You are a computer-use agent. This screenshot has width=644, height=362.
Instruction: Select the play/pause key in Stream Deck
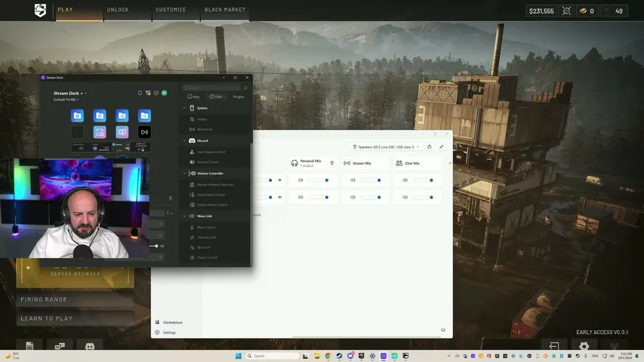click(144, 132)
